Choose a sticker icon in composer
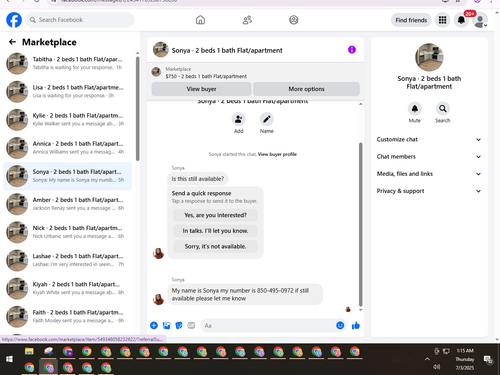 tap(179, 325)
